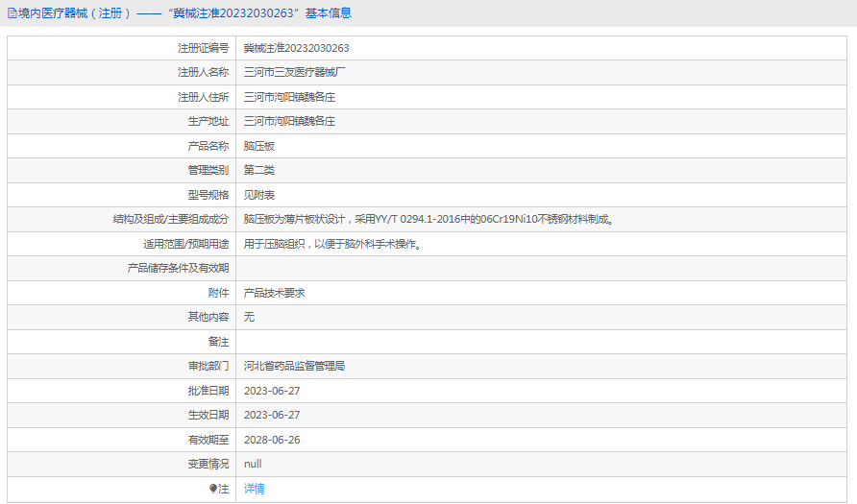Click 产品技术要求 in the 附件 row
The image size is (857, 504).
pos(275,293)
